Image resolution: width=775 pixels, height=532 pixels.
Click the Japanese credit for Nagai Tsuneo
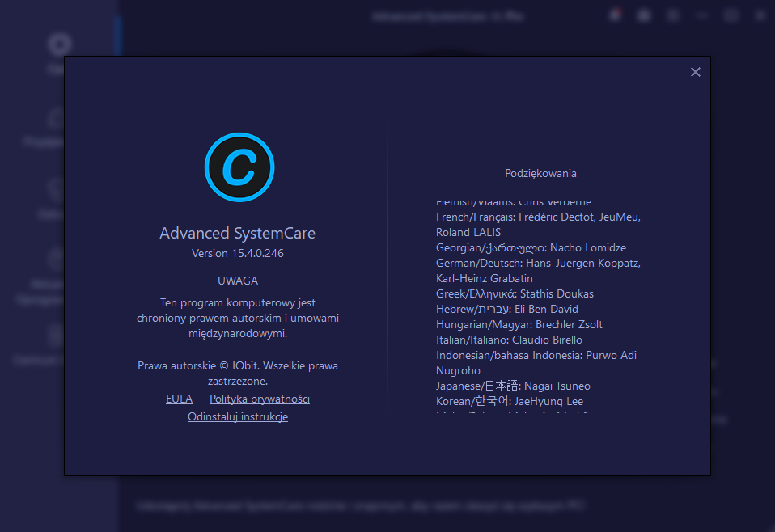(x=513, y=386)
